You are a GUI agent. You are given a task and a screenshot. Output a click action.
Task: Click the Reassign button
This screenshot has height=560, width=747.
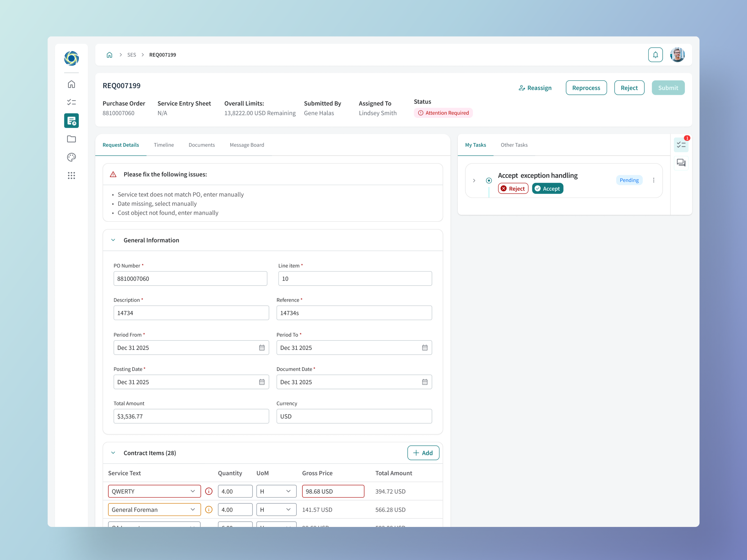(x=535, y=88)
